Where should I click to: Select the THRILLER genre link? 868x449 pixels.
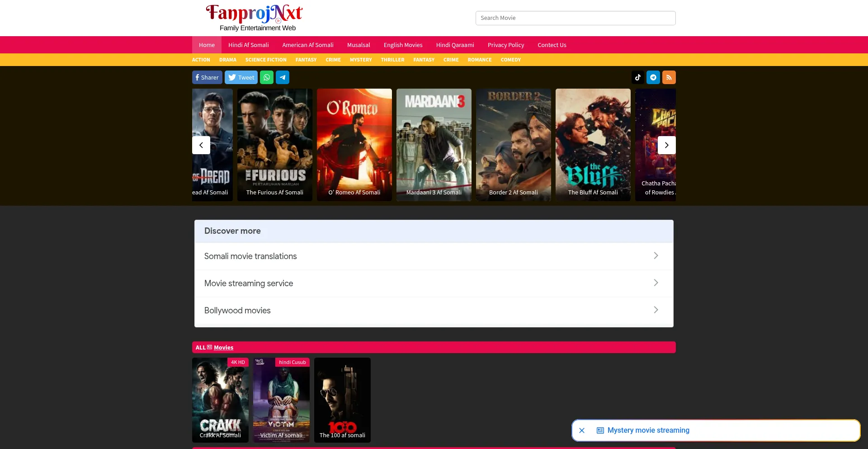pos(392,60)
